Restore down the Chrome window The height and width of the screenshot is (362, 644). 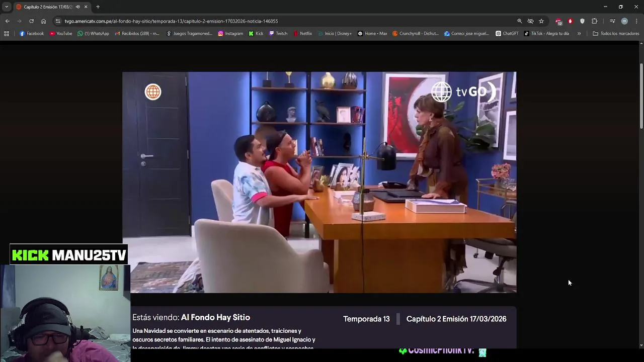[621, 7]
